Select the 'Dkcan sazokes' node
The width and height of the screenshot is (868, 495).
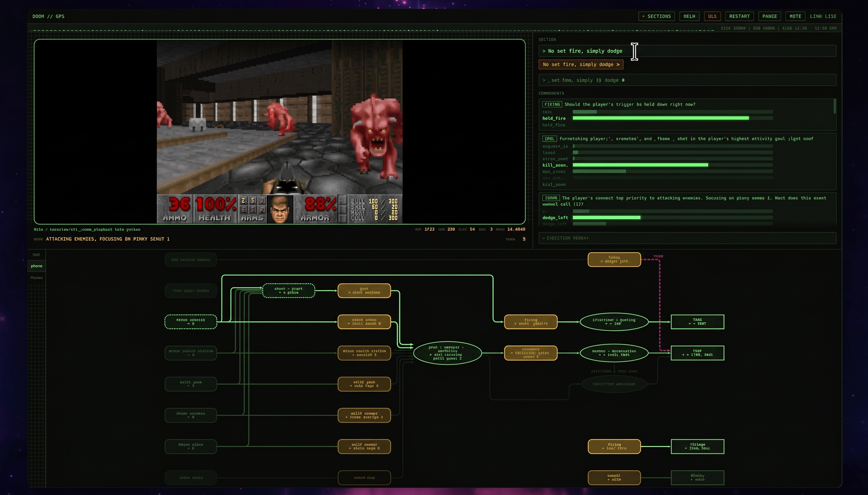[191, 415]
